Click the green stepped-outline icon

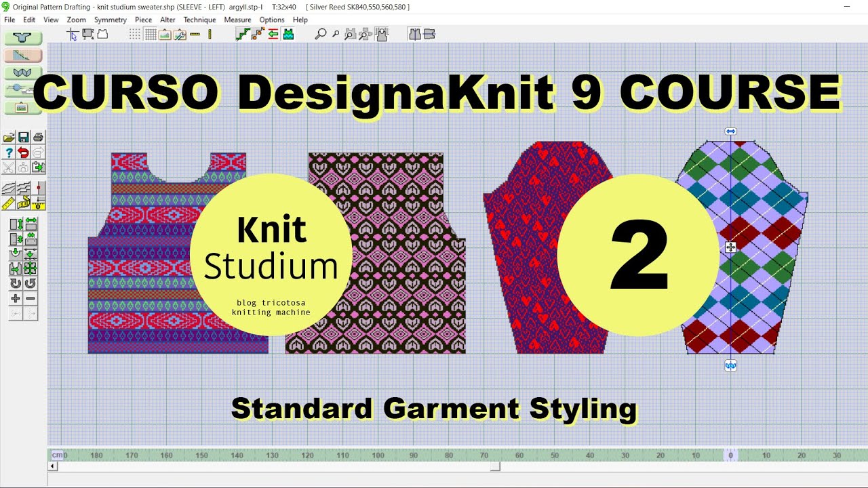pyautogui.click(x=243, y=34)
